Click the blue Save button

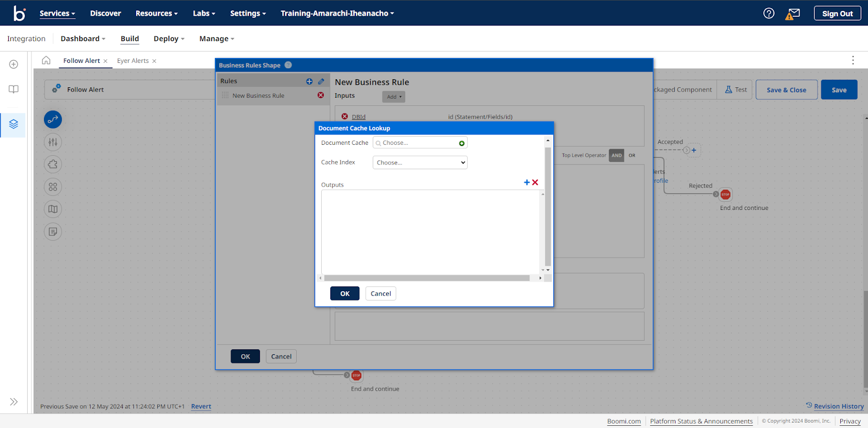point(839,90)
